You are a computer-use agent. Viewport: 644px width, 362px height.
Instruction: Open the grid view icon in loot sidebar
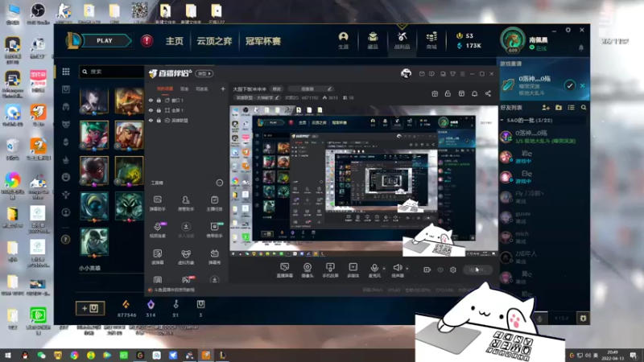click(66, 72)
